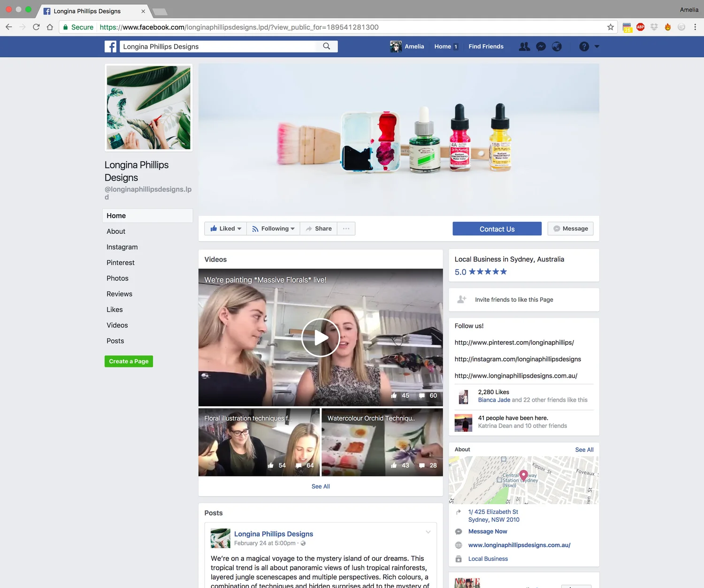704x588 pixels.
Task: Bookmark page with the star icon
Action: click(x=610, y=27)
